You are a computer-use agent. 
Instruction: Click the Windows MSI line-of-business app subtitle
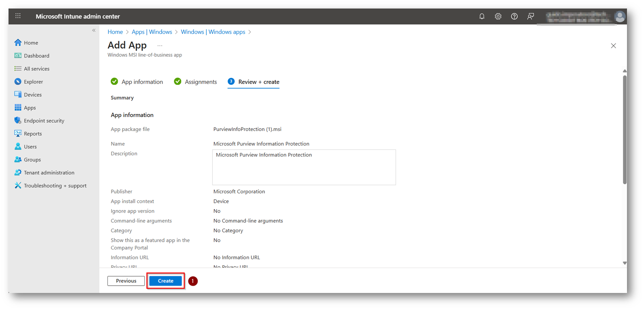click(145, 55)
